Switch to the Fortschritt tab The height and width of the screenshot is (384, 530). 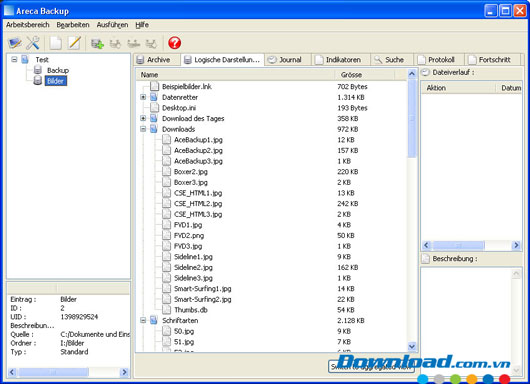coord(493,60)
